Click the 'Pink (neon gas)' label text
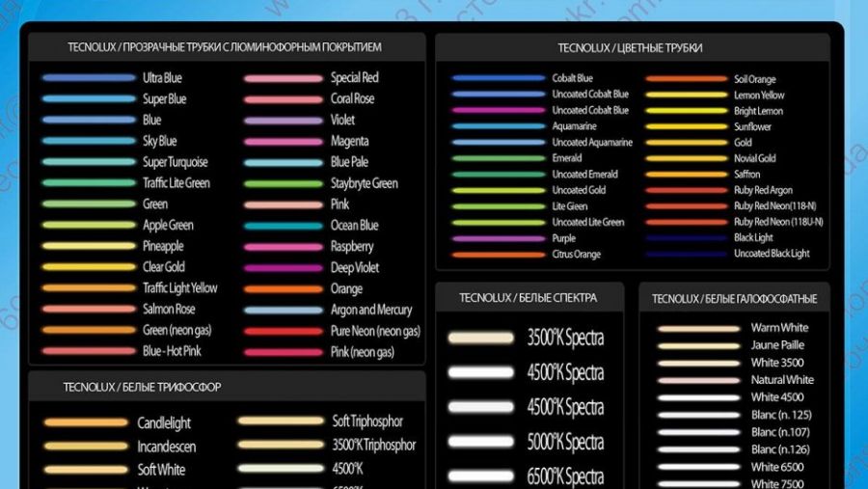Viewport: 868px width, 489px height. coord(363,352)
